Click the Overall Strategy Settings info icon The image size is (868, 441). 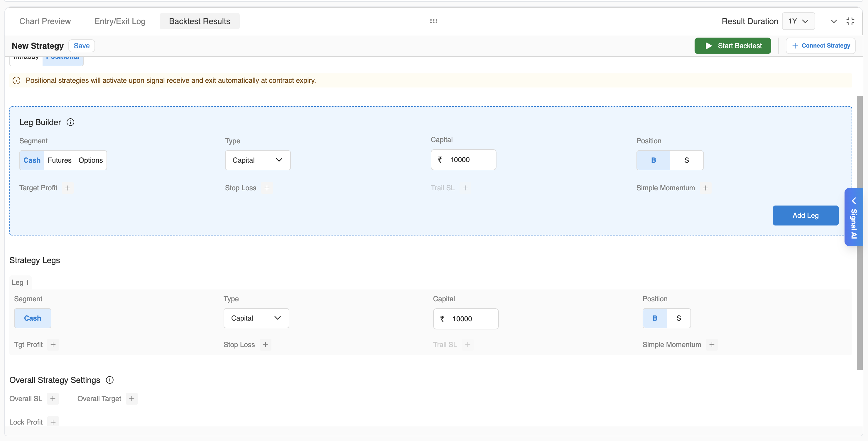coord(109,380)
